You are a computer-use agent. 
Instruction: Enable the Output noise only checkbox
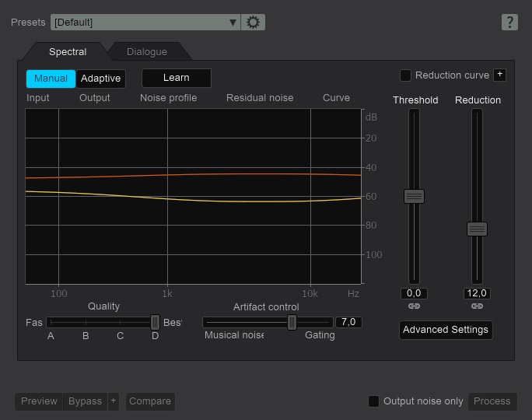coord(373,401)
